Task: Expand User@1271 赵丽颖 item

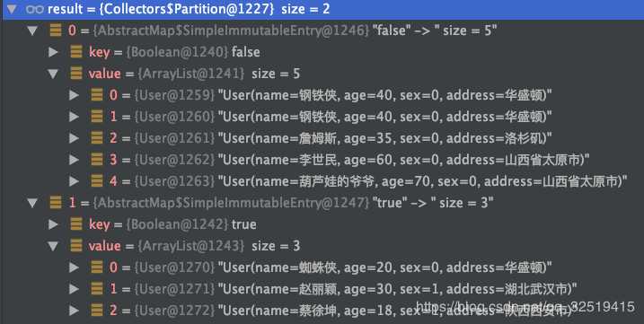Action: click(74, 289)
